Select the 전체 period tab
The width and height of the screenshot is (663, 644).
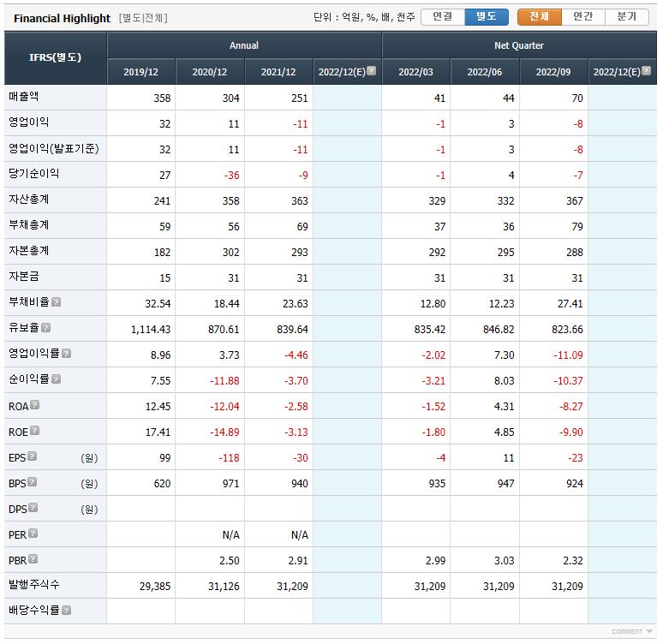540,17
